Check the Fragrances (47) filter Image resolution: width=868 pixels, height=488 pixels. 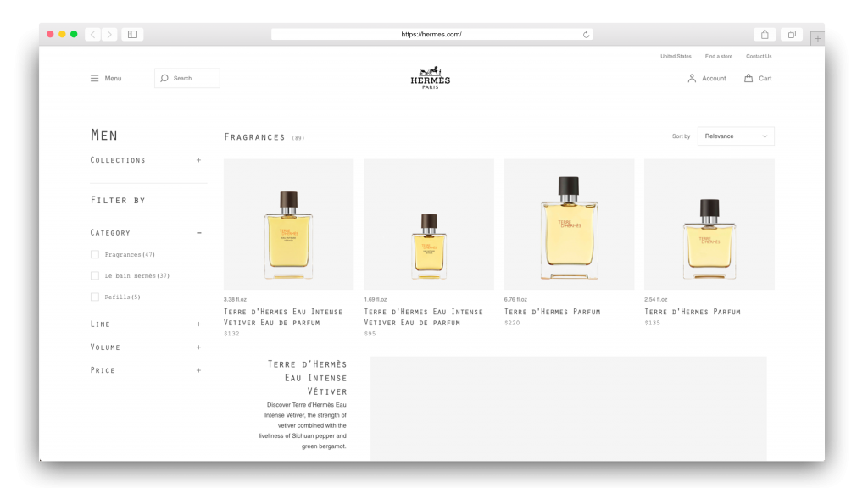pos(95,254)
